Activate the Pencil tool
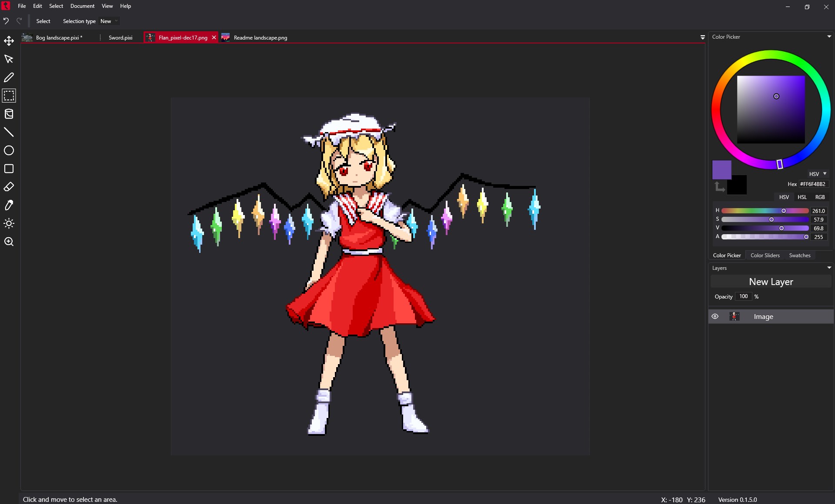The width and height of the screenshot is (835, 504). (x=9, y=77)
